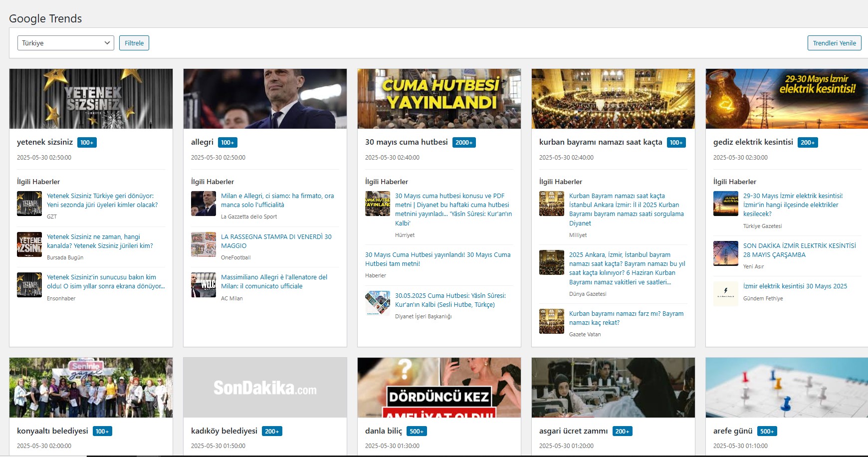
Task: Click the 100+ badge beside yetenek sizsiniz
Action: (x=87, y=143)
